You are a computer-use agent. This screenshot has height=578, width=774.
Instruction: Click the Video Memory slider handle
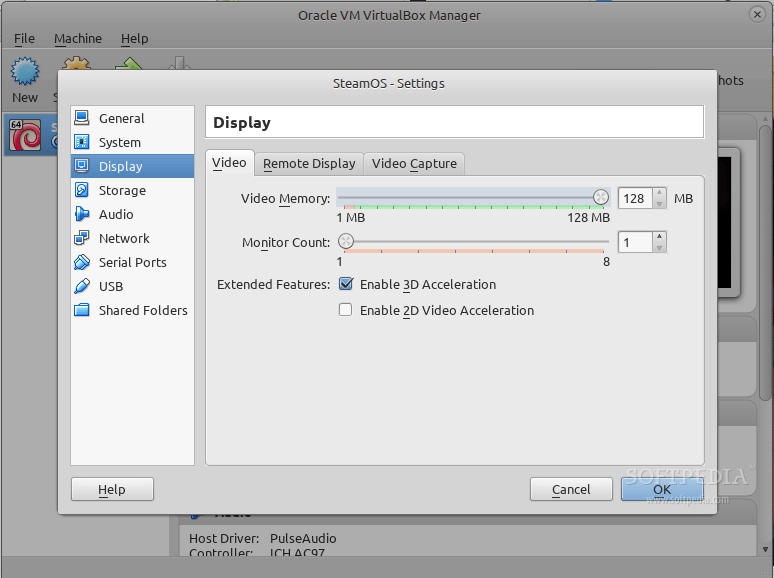[x=600, y=197]
